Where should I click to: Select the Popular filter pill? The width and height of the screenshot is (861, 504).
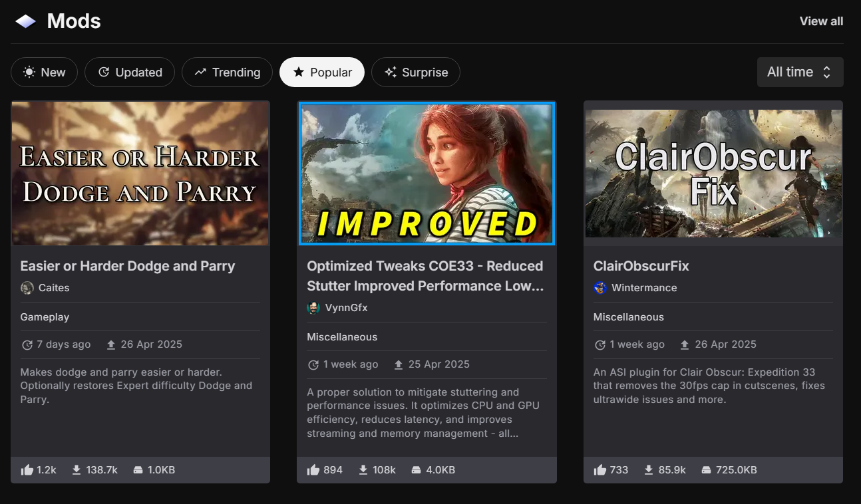pos(322,72)
